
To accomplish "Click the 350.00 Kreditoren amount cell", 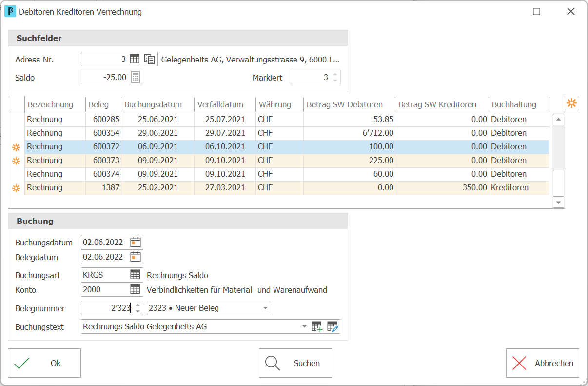I will coord(442,188).
